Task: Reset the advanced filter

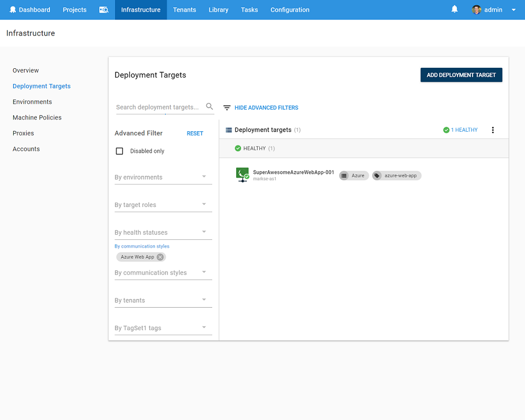Action: (195, 133)
